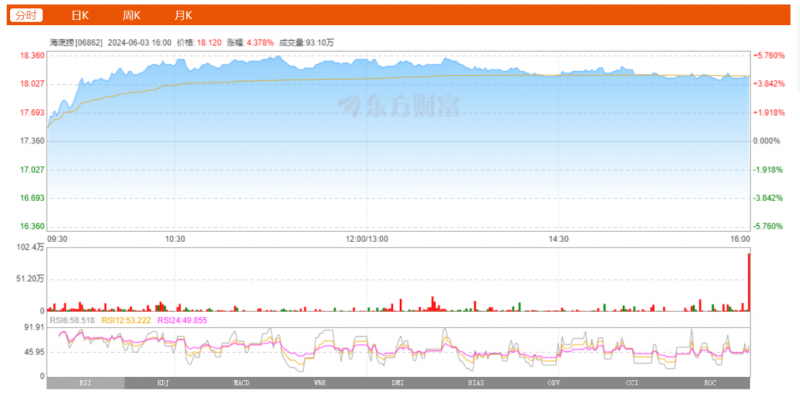The height and width of the screenshot is (397, 800).
Task: Switch to the 月K monthly chart tab
Action: [x=183, y=15]
